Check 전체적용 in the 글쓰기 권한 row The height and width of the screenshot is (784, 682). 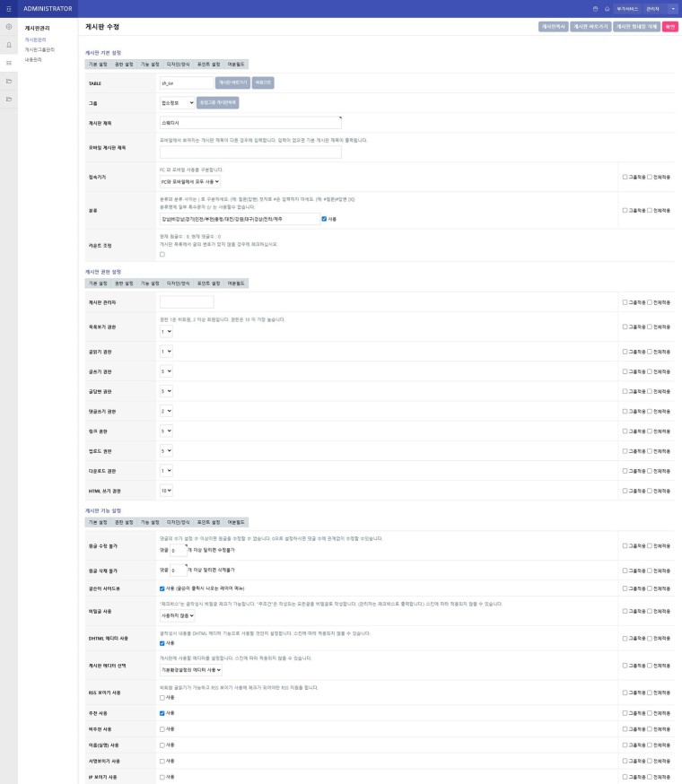pos(650,371)
